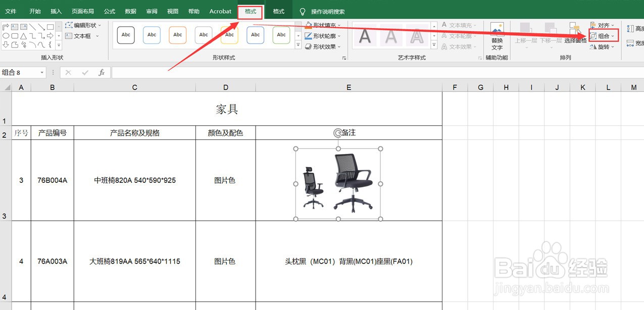The height and width of the screenshot is (310, 644).
Task: Click the Edit Shape (编辑形状) icon
Action: [69, 25]
